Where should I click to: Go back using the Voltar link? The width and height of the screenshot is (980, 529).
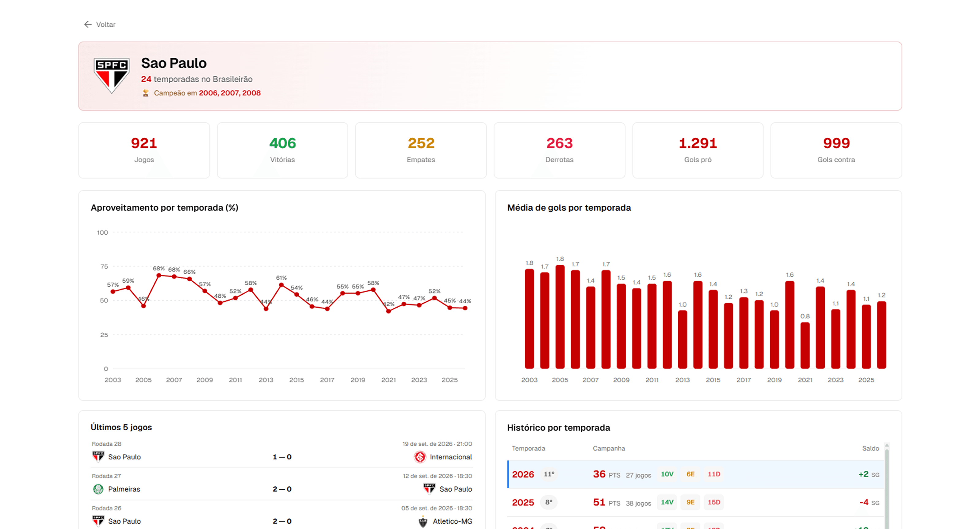(x=100, y=24)
